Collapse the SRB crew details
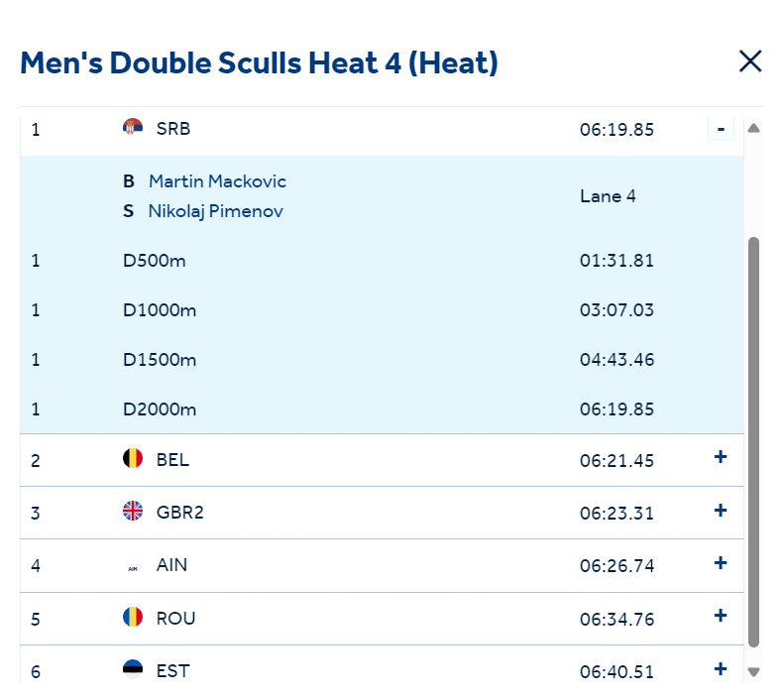Viewport: 783px width, 700px height. [721, 129]
